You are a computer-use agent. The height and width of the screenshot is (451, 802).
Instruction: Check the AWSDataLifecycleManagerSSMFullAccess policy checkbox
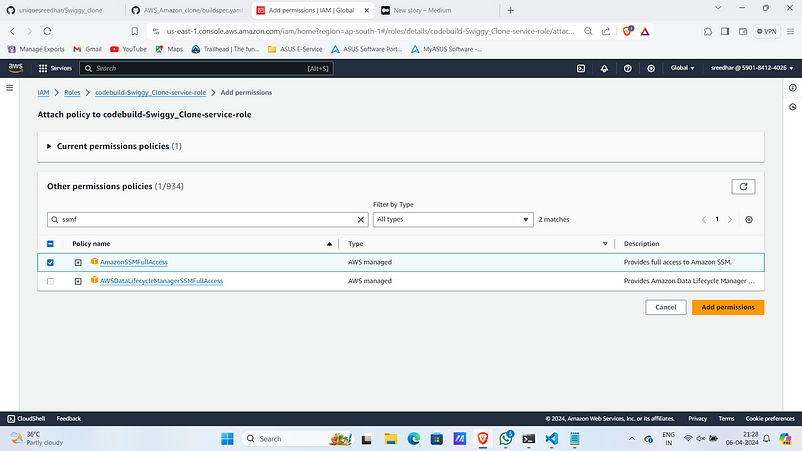50,281
